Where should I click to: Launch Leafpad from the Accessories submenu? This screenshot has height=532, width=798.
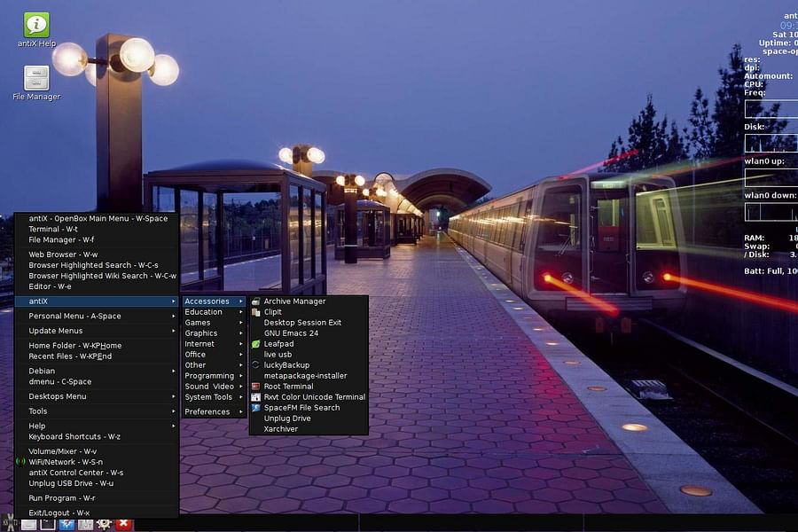pos(278,343)
